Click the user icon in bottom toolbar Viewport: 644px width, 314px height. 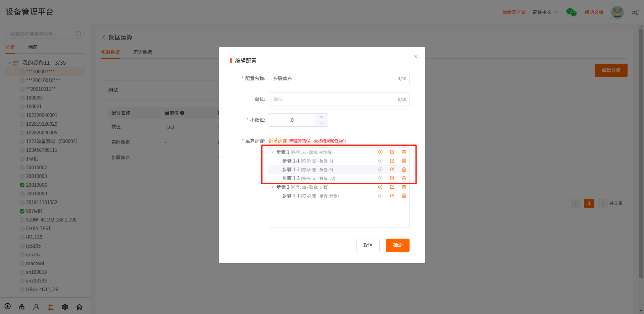[36, 307]
